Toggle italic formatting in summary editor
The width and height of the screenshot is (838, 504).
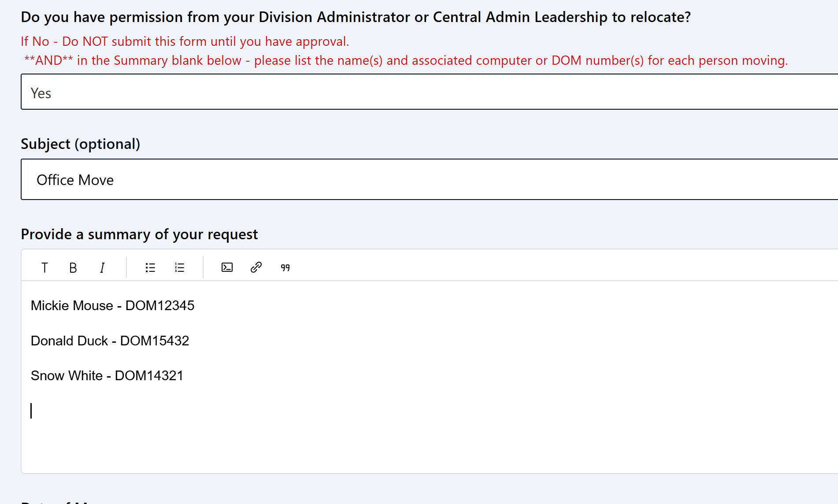pyautogui.click(x=102, y=267)
